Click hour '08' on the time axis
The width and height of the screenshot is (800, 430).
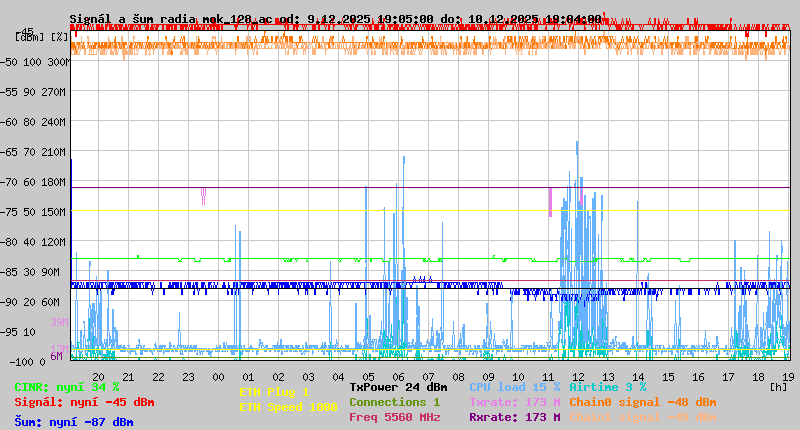coord(459,377)
